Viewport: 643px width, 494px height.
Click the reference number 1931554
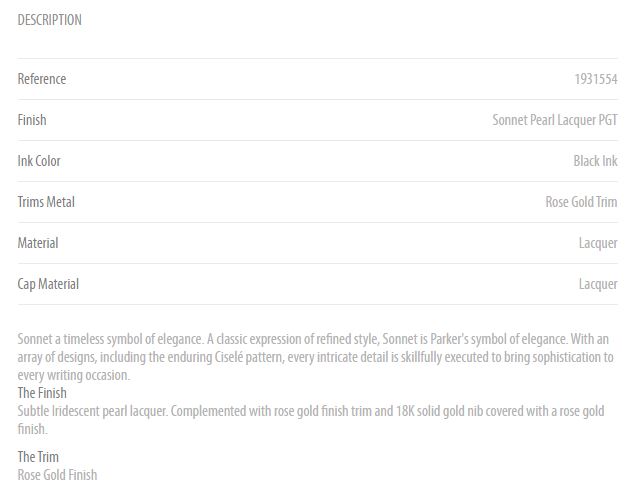coord(596,79)
